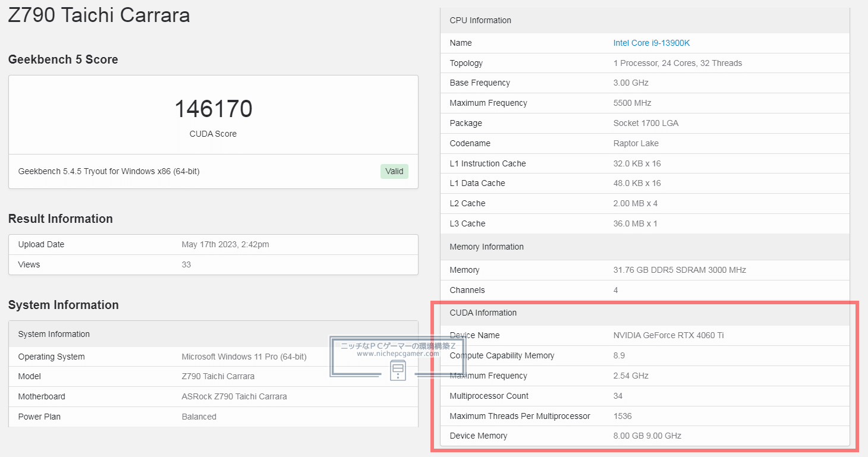Image resolution: width=868 pixels, height=457 pixels.
Task: Click the Topology row label
Action: click(x=466, y=63)
